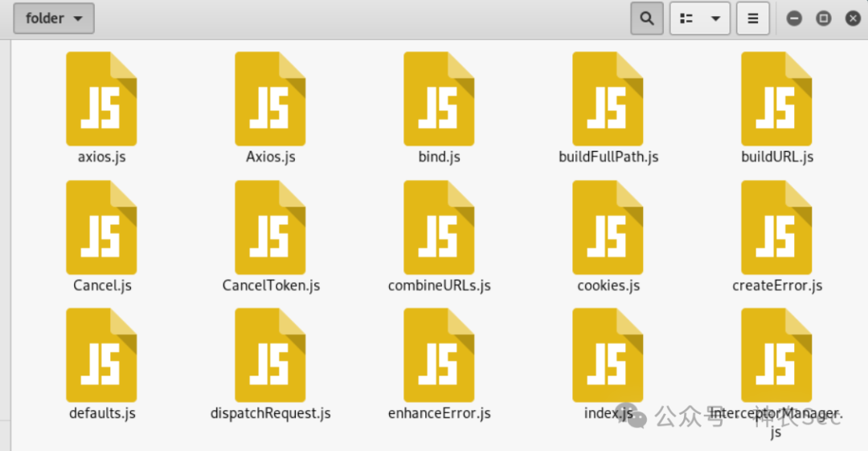The width and height of the screenshot is (868, 451).
Task: Click the defaults.js file name label
Action: click(x=102, y=413)
